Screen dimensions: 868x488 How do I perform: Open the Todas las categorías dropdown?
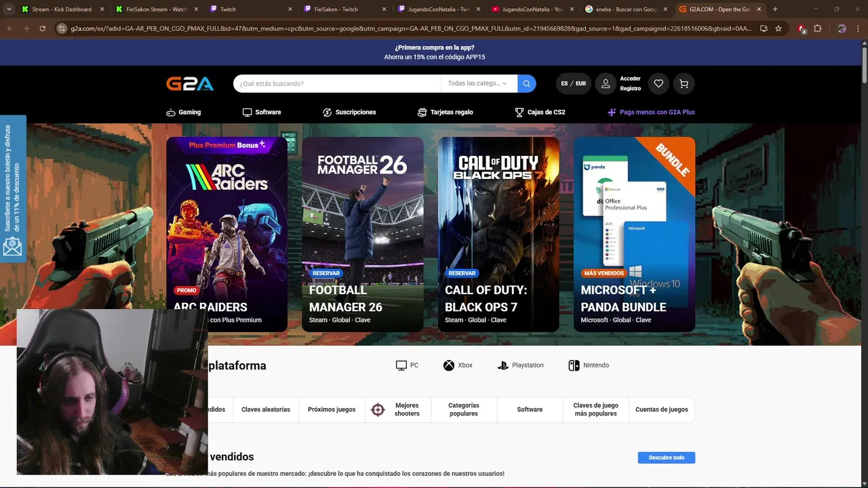(478, 83)
